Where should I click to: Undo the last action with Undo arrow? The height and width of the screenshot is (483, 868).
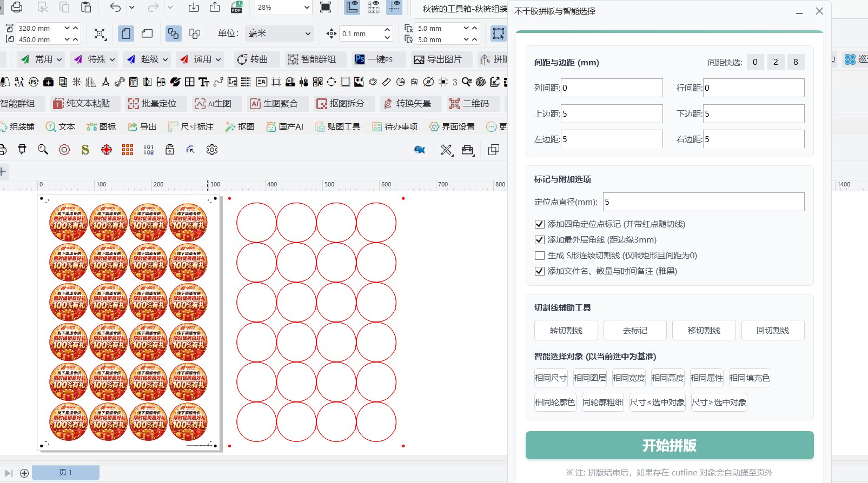(115, 7)
